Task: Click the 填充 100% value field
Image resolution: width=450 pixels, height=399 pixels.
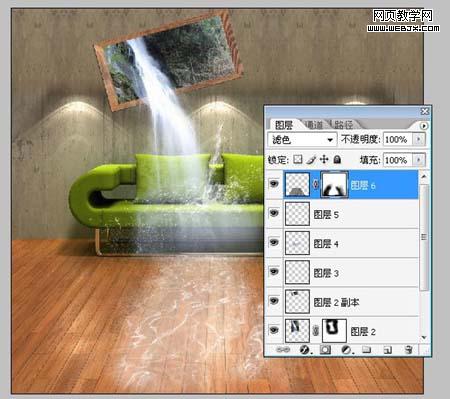Action: (398, 160)
